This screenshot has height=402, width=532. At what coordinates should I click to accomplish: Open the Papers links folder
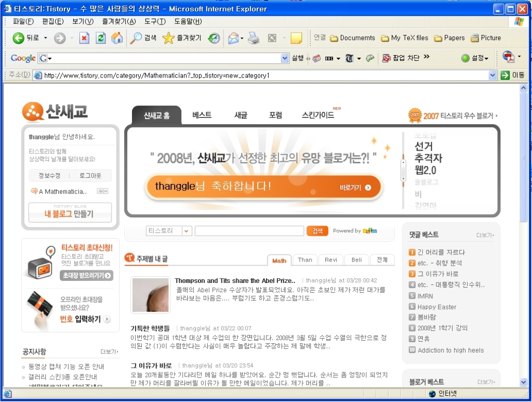(449, 38)
